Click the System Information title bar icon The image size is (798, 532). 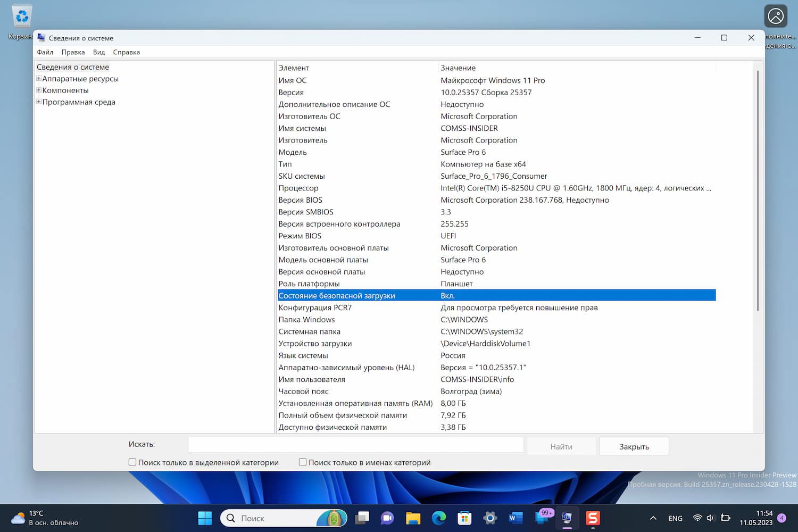pos(41,38)
